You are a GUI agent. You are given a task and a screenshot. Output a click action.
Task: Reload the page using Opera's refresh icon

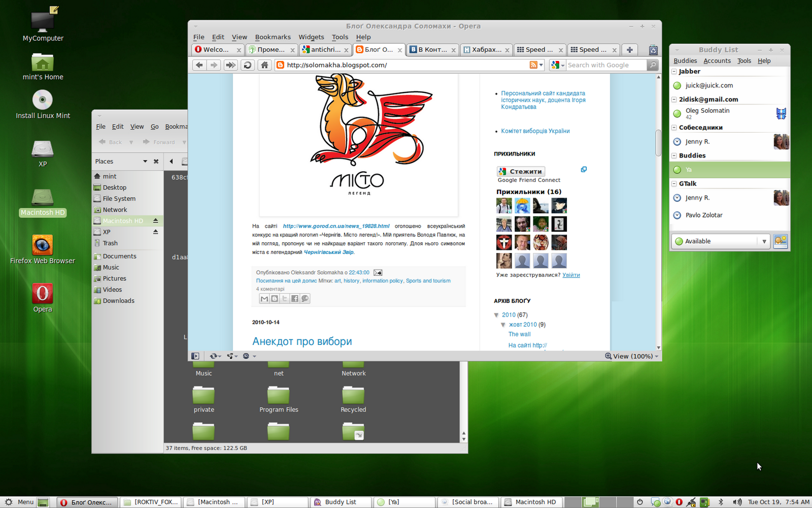(247, 65)
